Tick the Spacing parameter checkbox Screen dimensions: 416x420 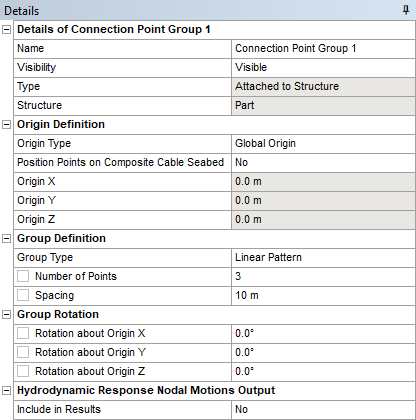pos(23,295)
